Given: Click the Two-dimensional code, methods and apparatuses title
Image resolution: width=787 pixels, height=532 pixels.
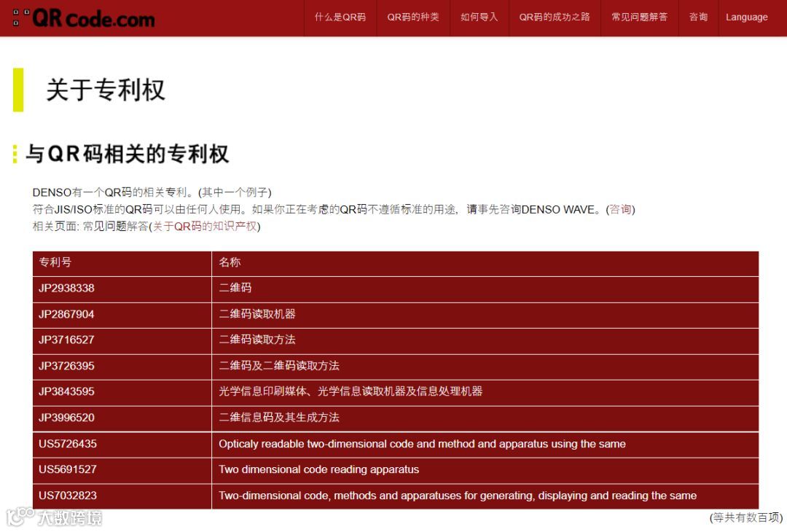Looking at the screenshot, I should pyautogui.click(x=458, y=496).
